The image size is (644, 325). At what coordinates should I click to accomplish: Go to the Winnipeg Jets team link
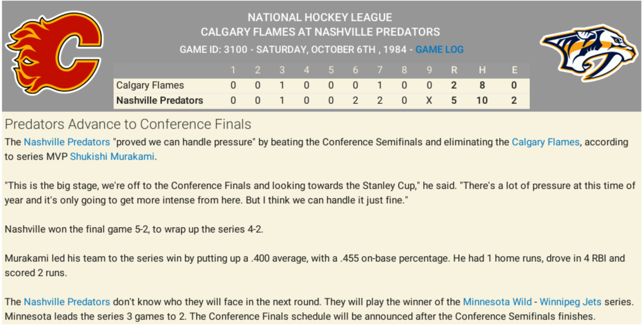[570, 302]
